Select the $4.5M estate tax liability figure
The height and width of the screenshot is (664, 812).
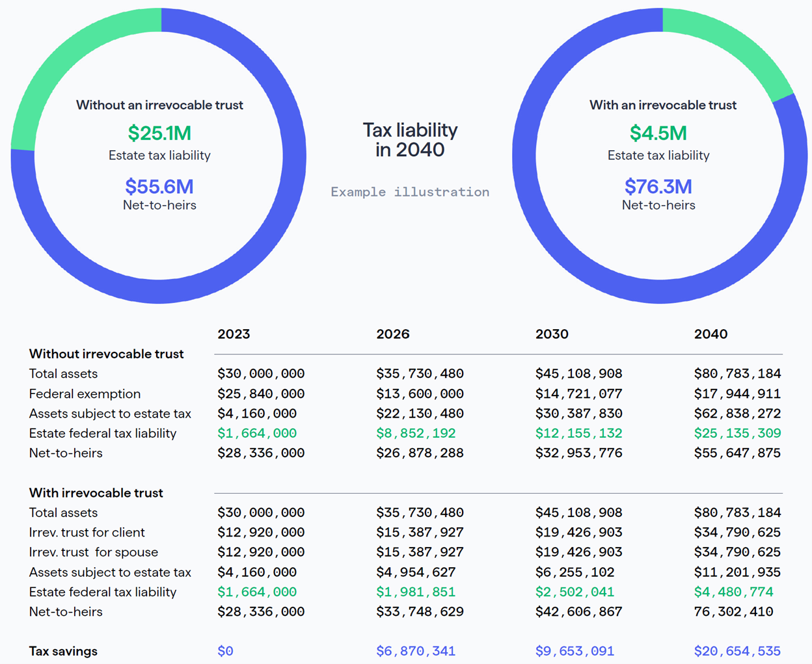658,133
